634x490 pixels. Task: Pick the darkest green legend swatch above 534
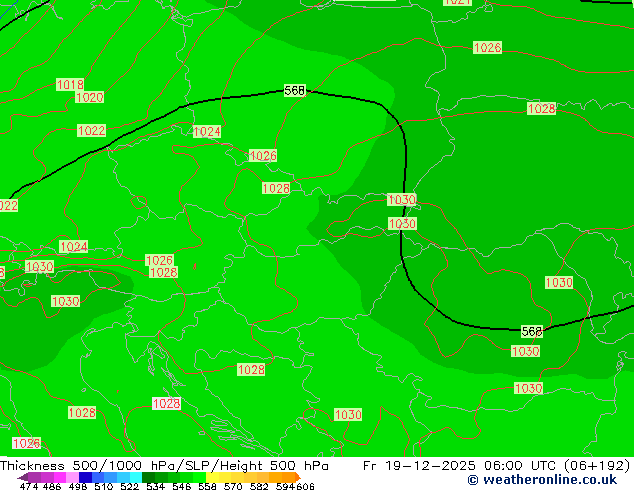[148, 477]
